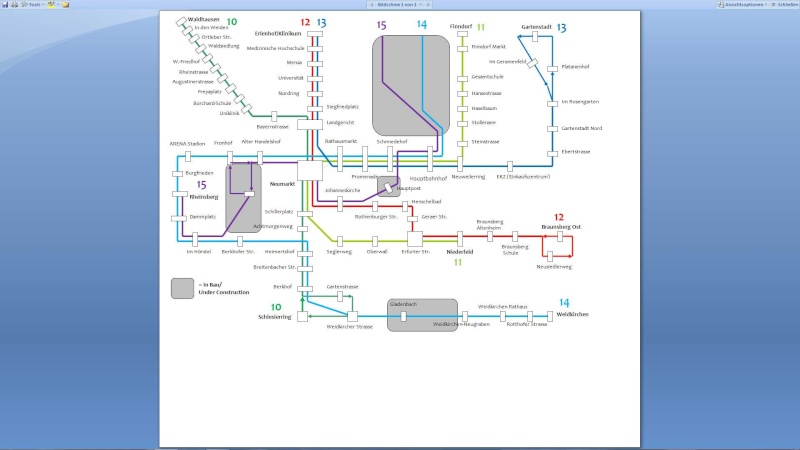Click the ARENA Stadion station label

187,144
